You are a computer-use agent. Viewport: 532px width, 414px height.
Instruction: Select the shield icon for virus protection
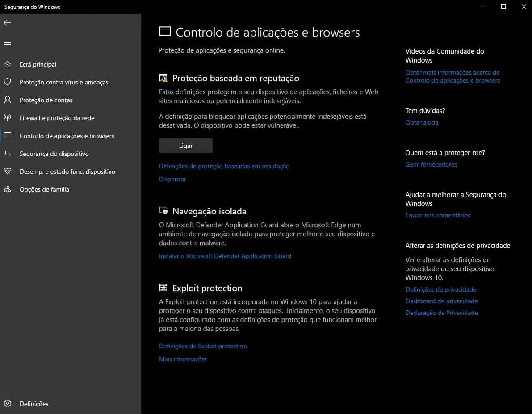[7, 82]
